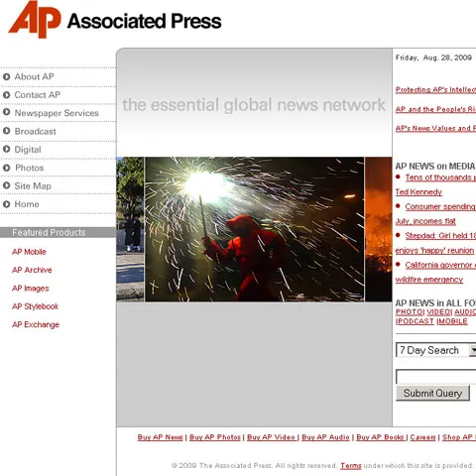Open the About AP menu item
The width and height of the screenshot is (476, 476).
pyautogui.click(x=34, y=76)
